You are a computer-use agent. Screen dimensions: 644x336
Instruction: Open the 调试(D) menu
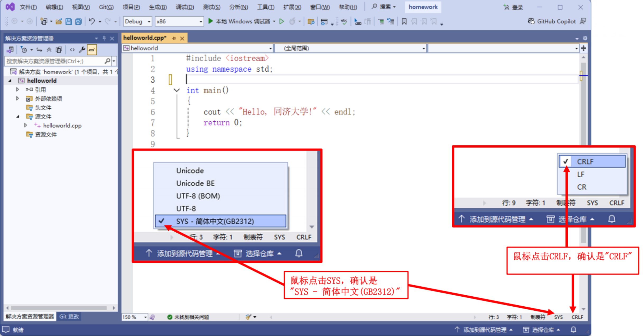click(x=185, y=7)
